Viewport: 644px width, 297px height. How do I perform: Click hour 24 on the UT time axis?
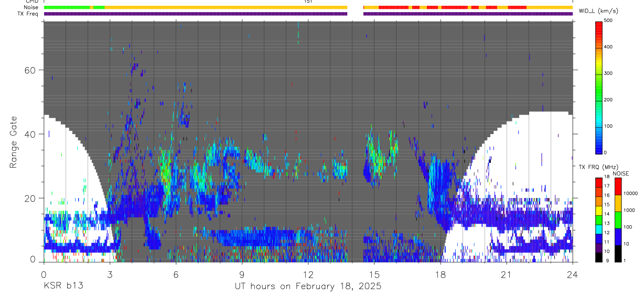[572, 274]
